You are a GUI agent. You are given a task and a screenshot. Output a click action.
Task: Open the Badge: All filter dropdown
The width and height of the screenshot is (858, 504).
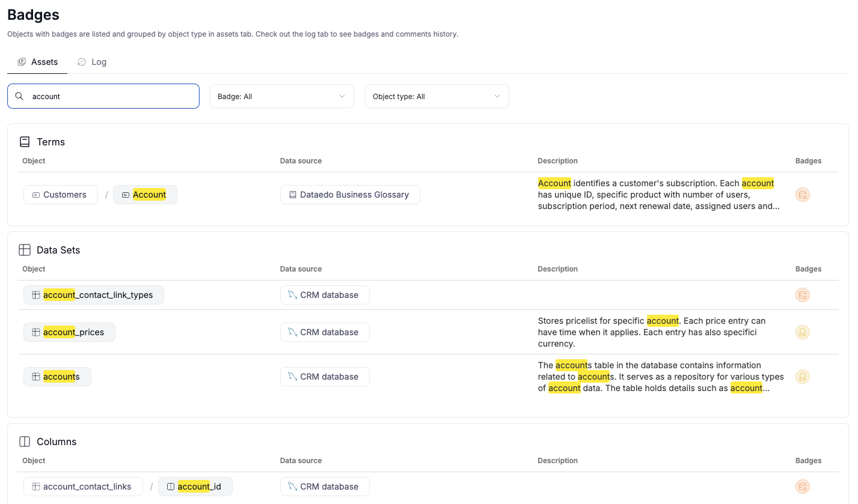click(x=281, y=96)
